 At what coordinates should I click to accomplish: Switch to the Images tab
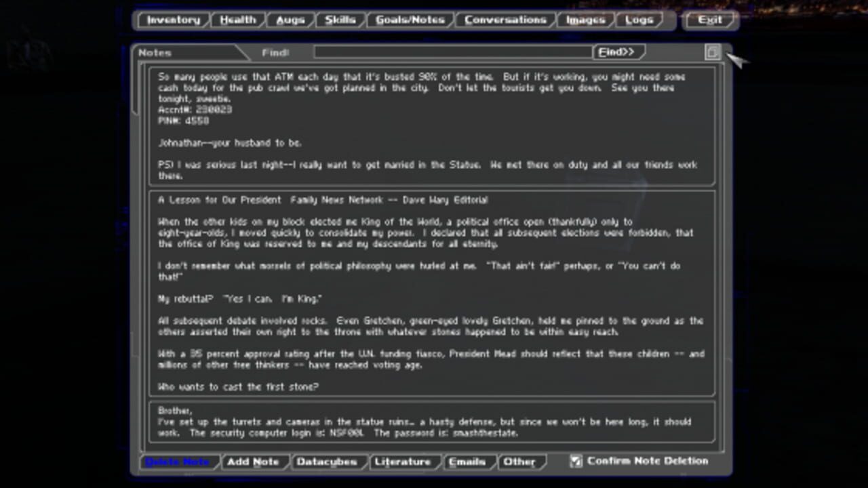[x=585, y=20]
